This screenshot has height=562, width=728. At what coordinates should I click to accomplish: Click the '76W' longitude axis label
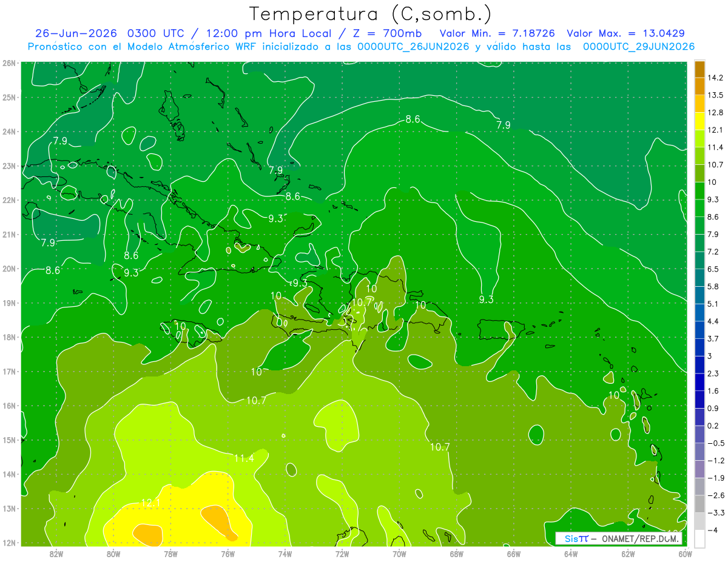(x=227, y=554)
